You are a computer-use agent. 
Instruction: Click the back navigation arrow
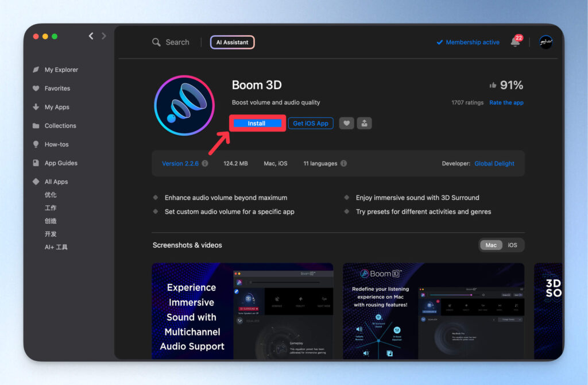91,36
